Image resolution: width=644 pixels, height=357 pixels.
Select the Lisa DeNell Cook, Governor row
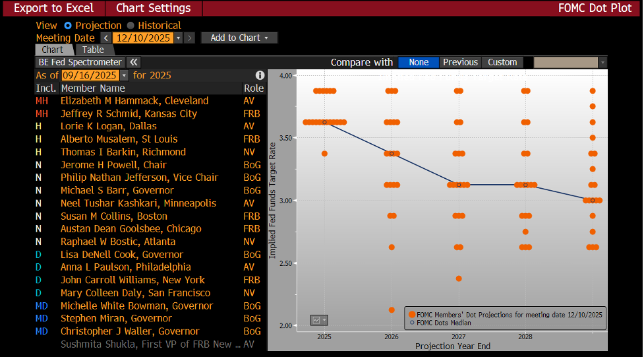pyautogui.click(x=150, y=255)
